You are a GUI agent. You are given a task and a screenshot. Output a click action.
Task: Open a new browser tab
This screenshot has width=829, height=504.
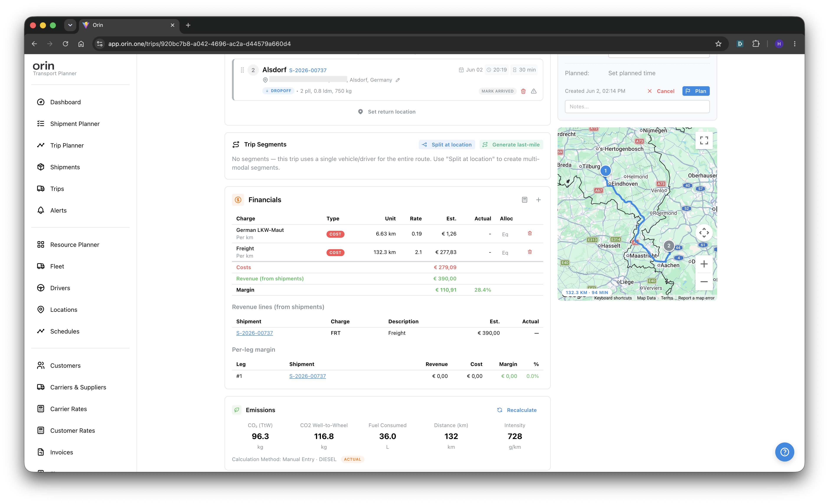[188, 25]
